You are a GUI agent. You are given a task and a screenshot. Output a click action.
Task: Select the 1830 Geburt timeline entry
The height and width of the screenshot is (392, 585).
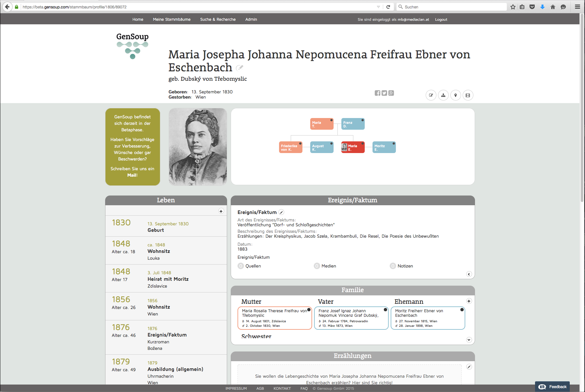[166, 226]
